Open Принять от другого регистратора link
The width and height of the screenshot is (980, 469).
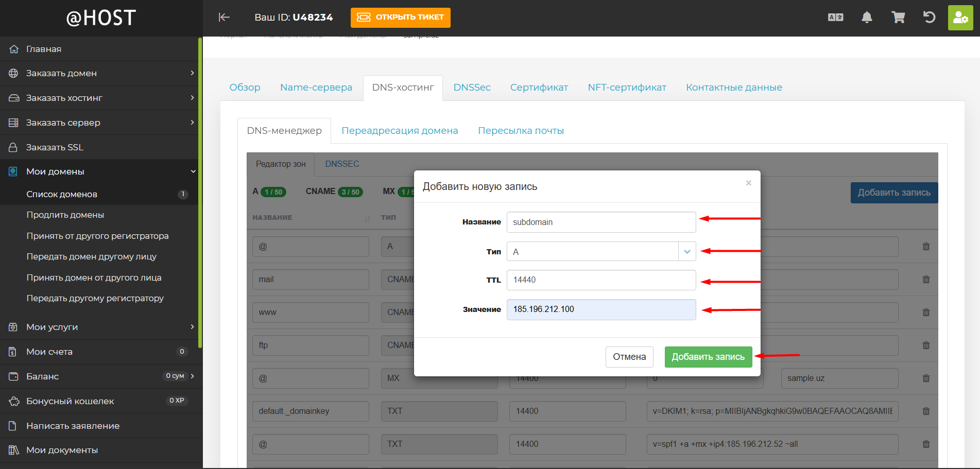98,236
